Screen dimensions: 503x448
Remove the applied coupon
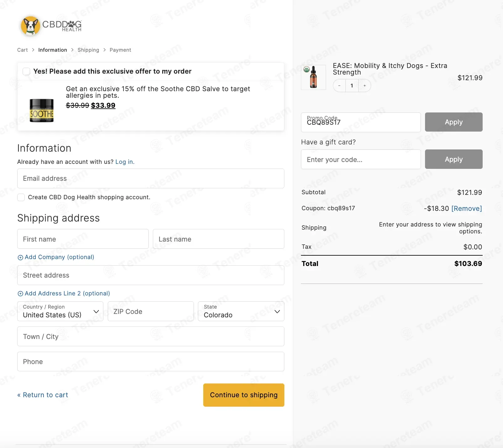[x=467, y=209]
